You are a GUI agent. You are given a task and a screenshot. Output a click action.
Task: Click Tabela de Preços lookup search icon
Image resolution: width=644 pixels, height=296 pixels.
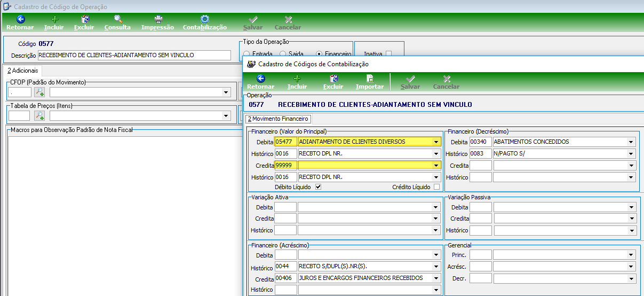39,115
